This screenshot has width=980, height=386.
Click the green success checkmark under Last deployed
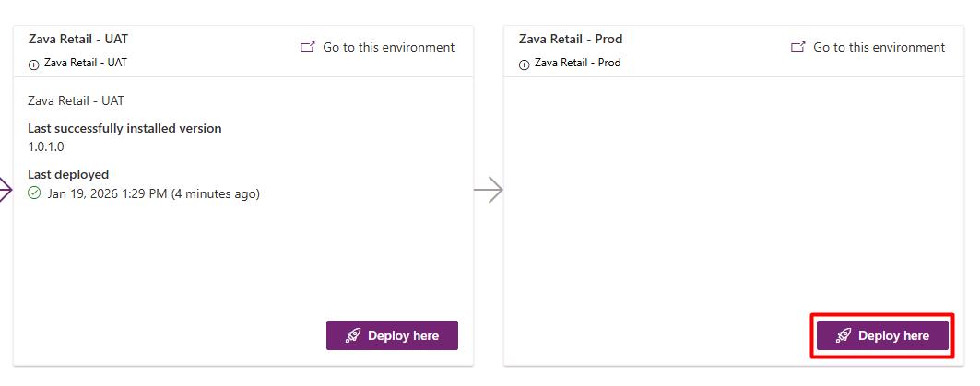tap(34, 193)
